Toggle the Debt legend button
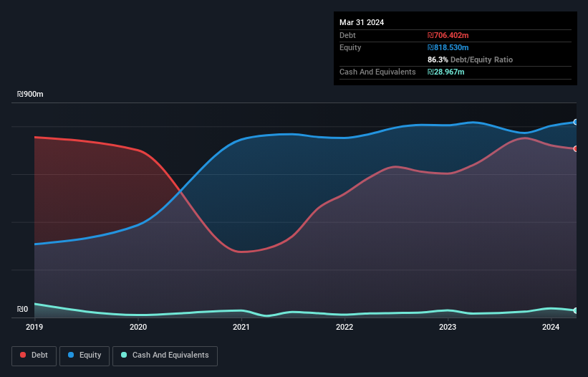The height and width of the screenshot is (377, 588). (x=34, y=355)
